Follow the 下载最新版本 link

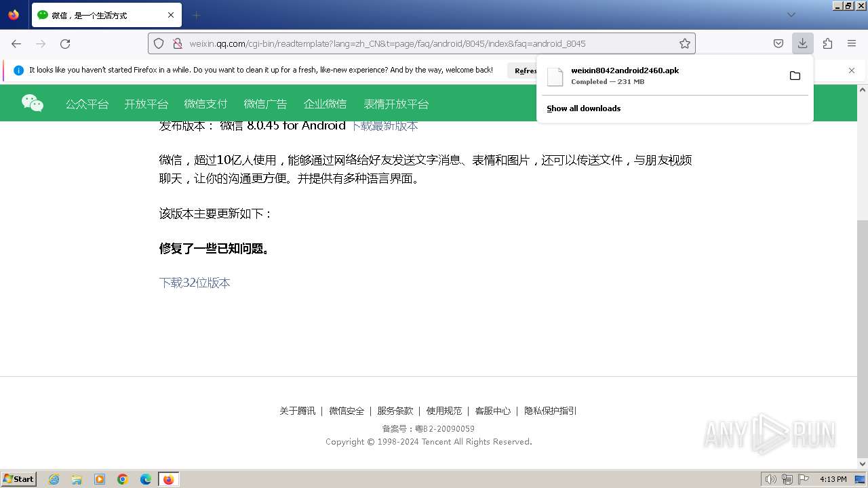[384, 126]
